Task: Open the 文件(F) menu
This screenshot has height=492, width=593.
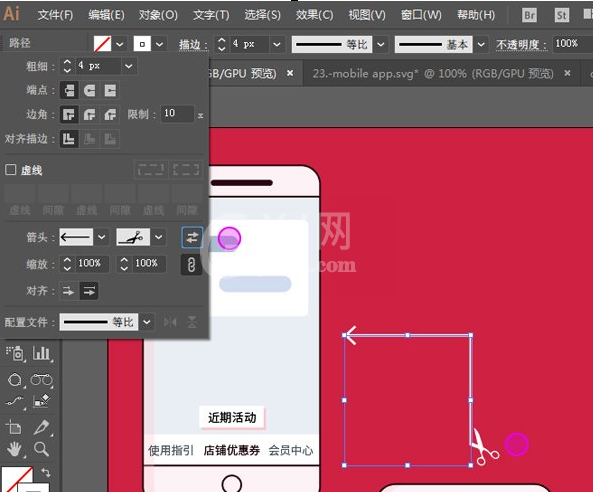Action: [56, 15]
